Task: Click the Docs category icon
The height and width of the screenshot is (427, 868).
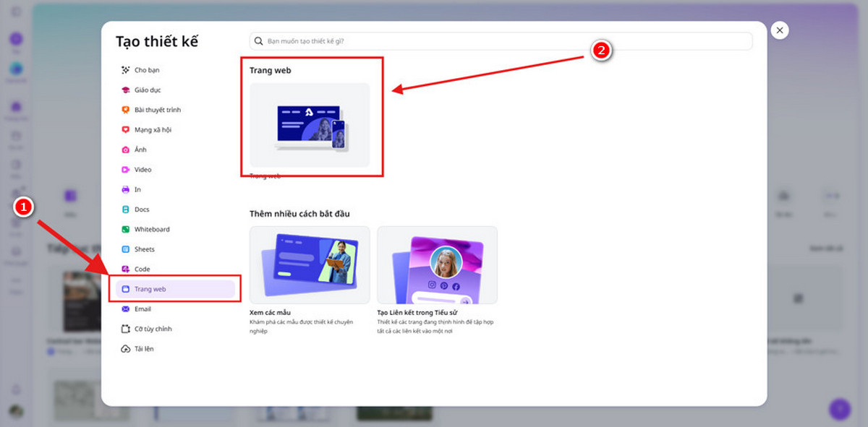Action: 126,210
